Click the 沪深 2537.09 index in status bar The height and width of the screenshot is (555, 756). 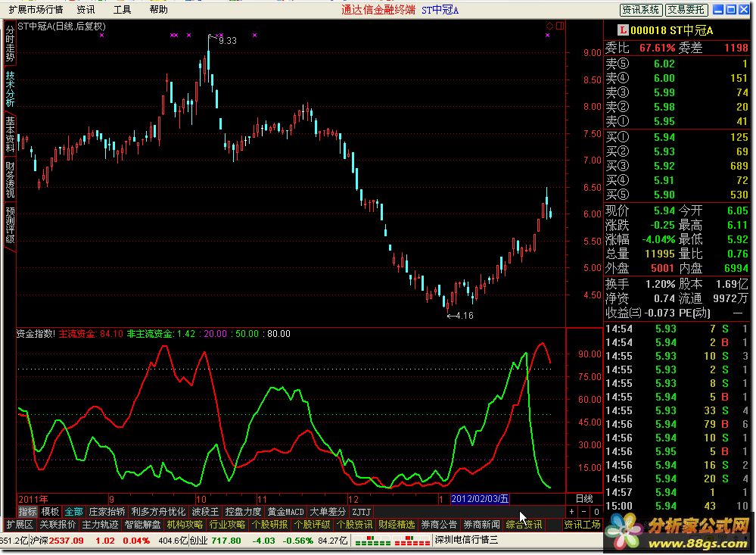pyautogui.click(x=57, y=541)
